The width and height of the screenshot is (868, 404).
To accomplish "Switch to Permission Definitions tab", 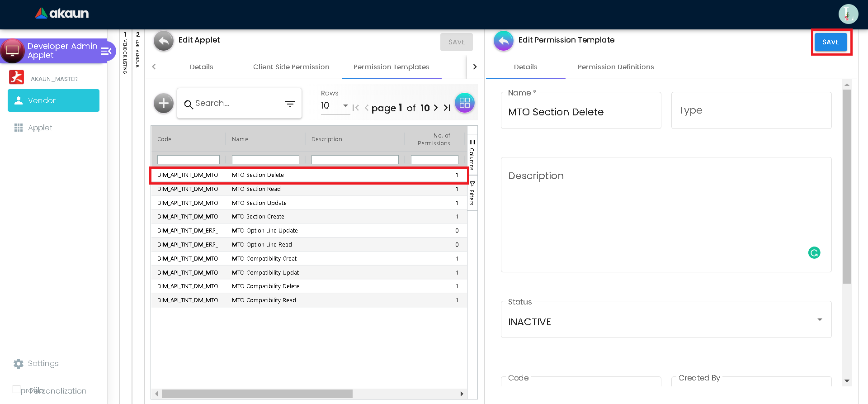I will [615, 67].
